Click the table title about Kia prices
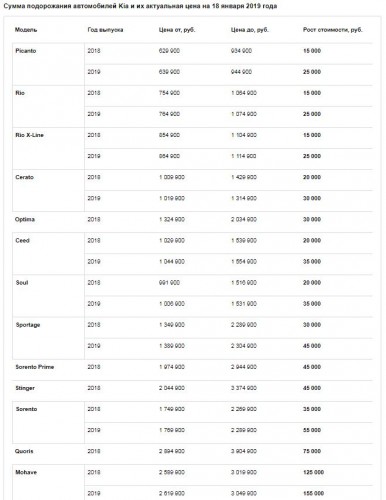Image resolution: width=386 pixels, height=500 pixels. 140,6
